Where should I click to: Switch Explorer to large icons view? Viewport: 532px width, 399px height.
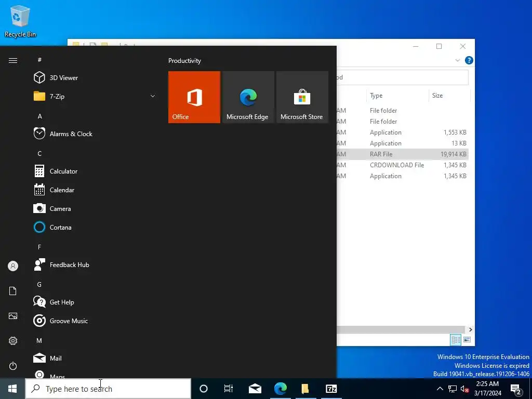[467, 340]
